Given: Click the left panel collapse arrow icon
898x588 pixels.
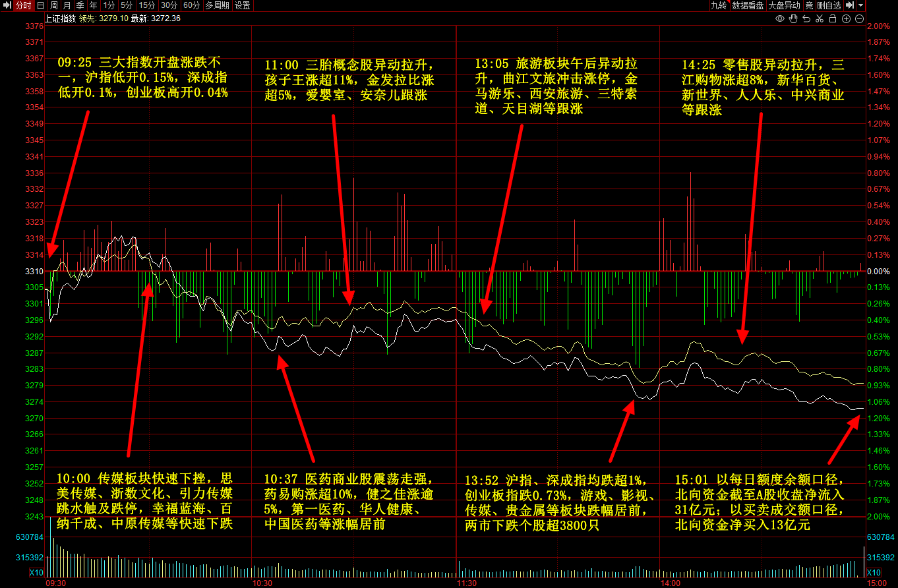Looking at the screenshot, I should click(7, 5).
